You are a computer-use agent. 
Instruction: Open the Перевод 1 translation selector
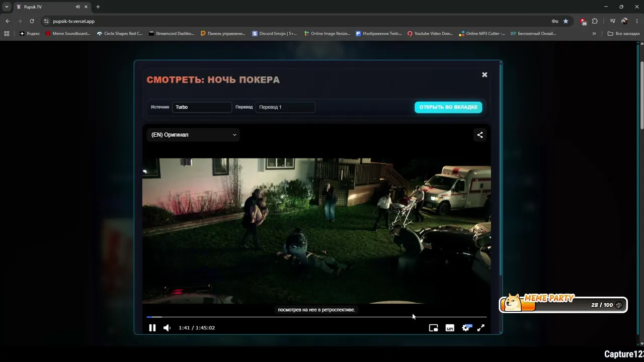(285, 107)
